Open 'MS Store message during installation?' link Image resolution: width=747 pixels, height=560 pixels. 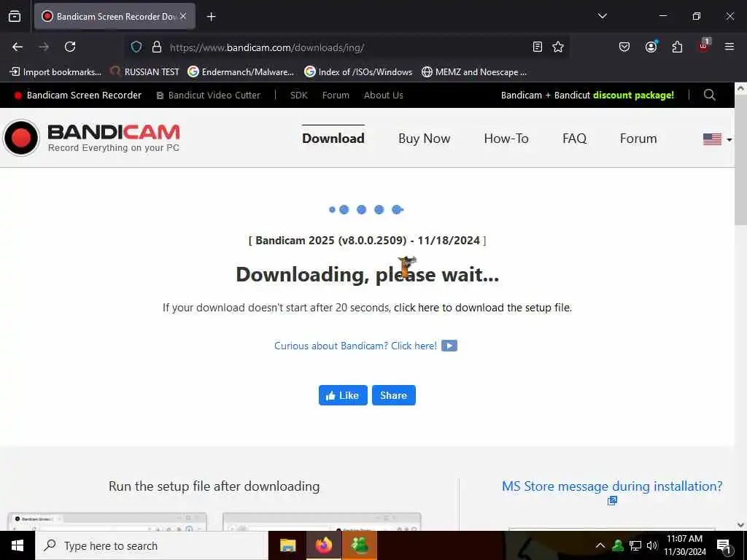[x=612, y=486]
